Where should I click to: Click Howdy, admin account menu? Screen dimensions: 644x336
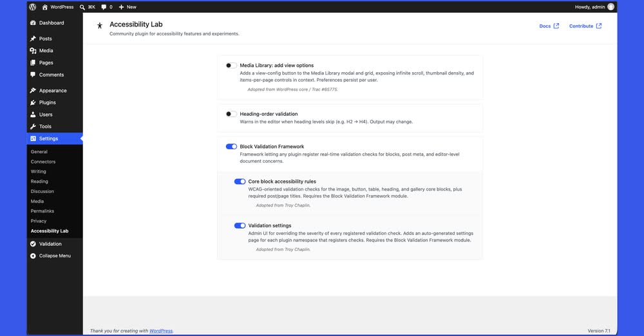[x=594, y=7]
